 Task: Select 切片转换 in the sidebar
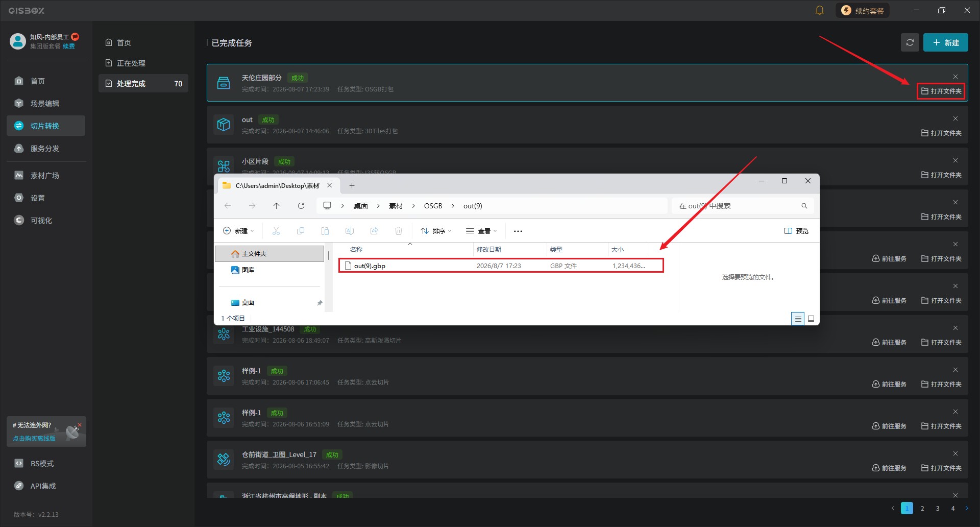(46, 126)
